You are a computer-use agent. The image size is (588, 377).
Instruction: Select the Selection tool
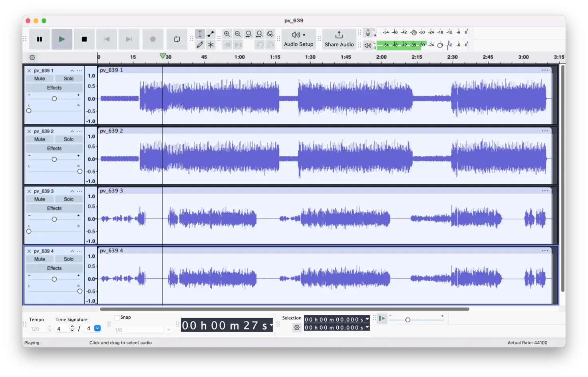coord(200,34)
